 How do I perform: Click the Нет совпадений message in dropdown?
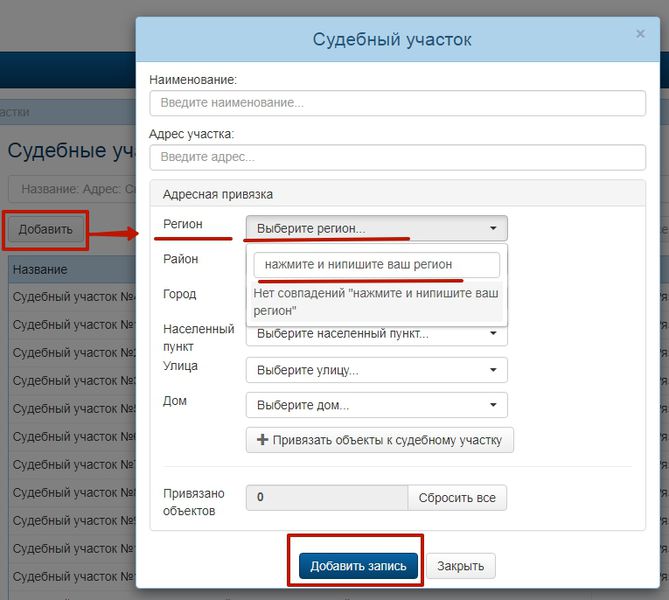point(375,302)
